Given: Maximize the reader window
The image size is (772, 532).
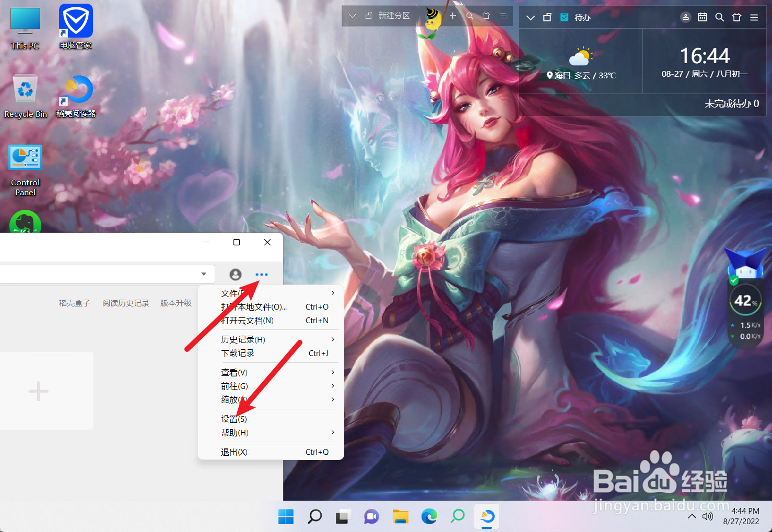Looking at the screenshot, I should pos(237,242).
